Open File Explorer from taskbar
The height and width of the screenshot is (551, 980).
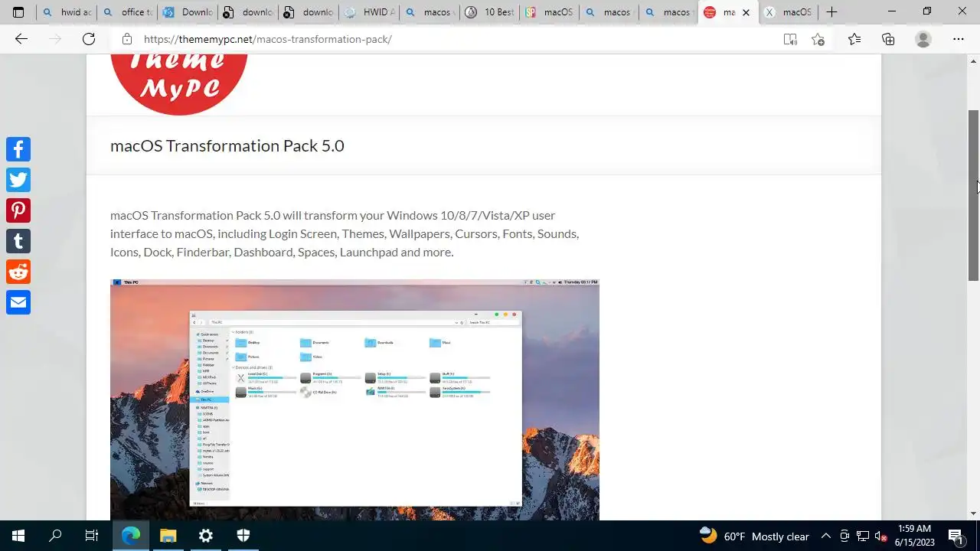pos(168,536)
